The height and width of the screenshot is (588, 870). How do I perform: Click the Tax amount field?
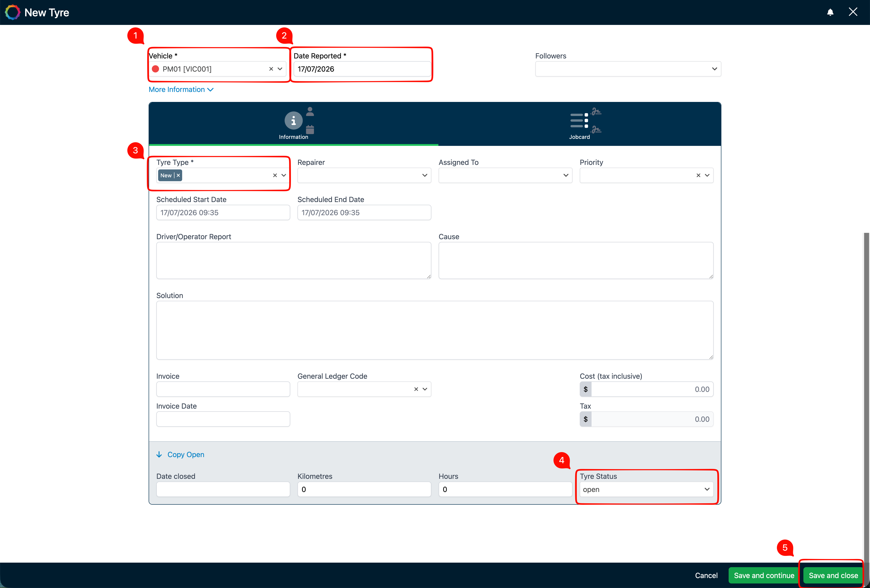652,419
